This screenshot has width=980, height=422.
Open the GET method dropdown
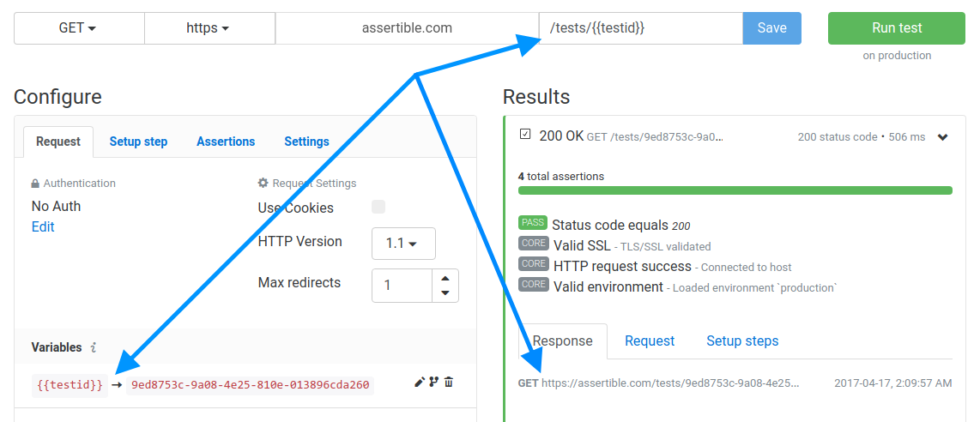coord(79,28)
